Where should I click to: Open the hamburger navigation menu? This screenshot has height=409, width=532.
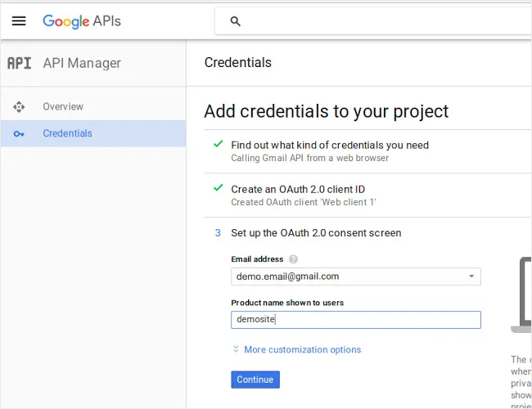19,21
